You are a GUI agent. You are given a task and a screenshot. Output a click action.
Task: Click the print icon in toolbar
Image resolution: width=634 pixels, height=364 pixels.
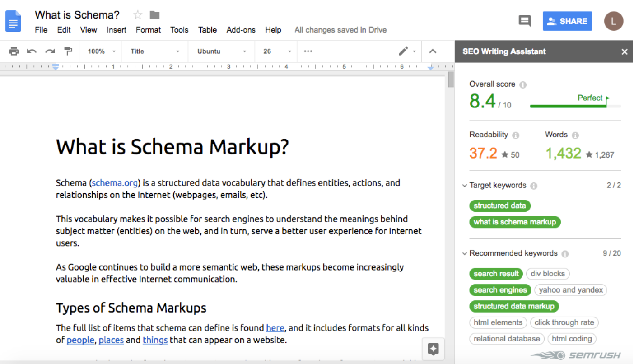(14, 51)
